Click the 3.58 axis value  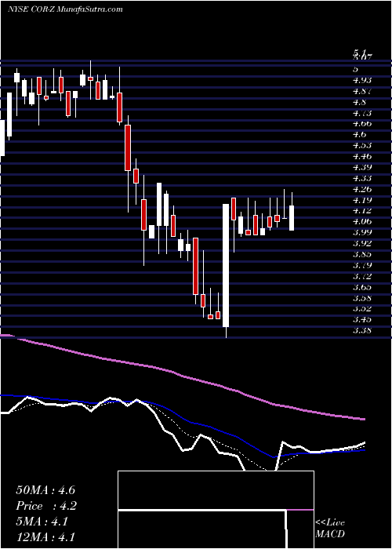point(362,298)
